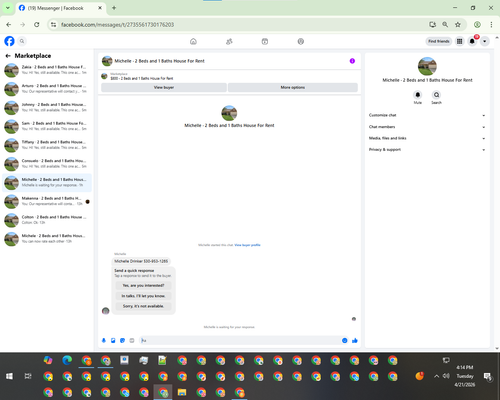
Task: Mute the conversation with the bell icon
Action: (418, 95)
